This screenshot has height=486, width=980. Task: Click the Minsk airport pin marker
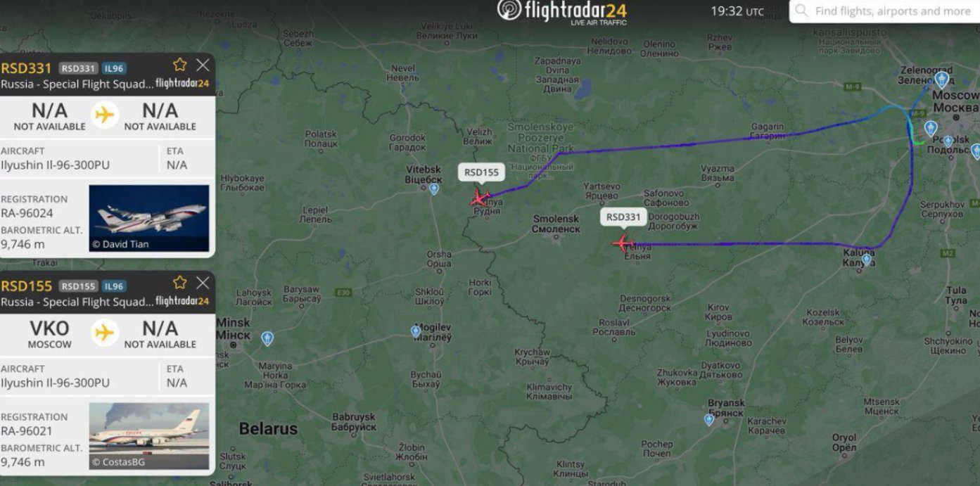[267, 338]
